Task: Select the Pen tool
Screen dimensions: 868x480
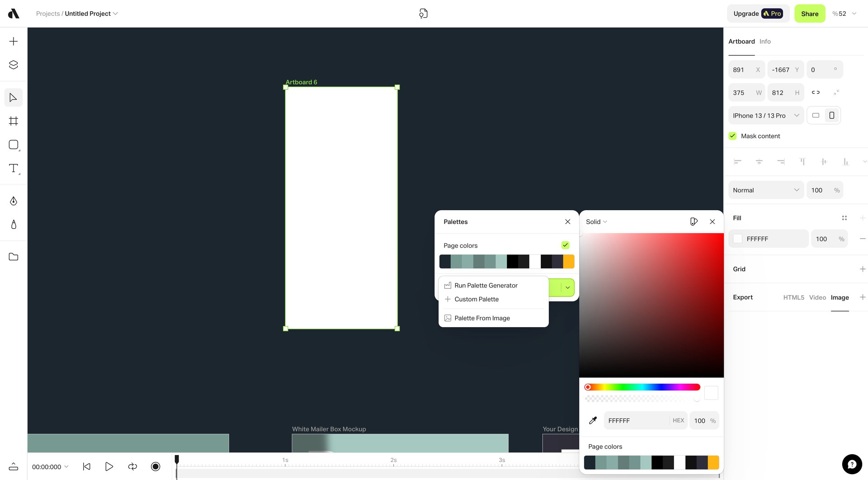Action: [x=14, y=201]
